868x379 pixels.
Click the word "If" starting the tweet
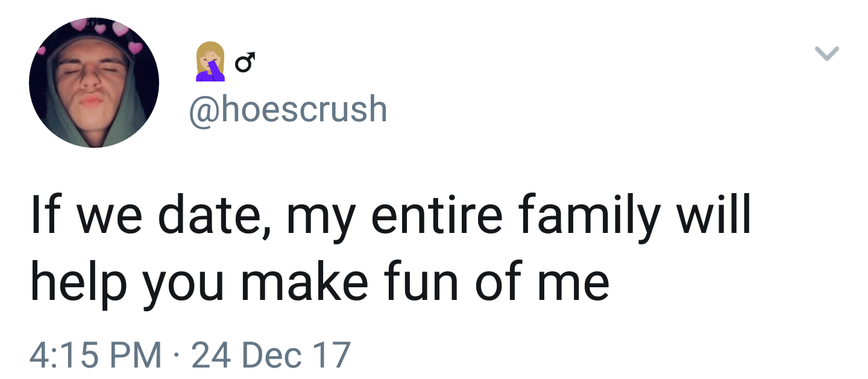tap(44, 217)
